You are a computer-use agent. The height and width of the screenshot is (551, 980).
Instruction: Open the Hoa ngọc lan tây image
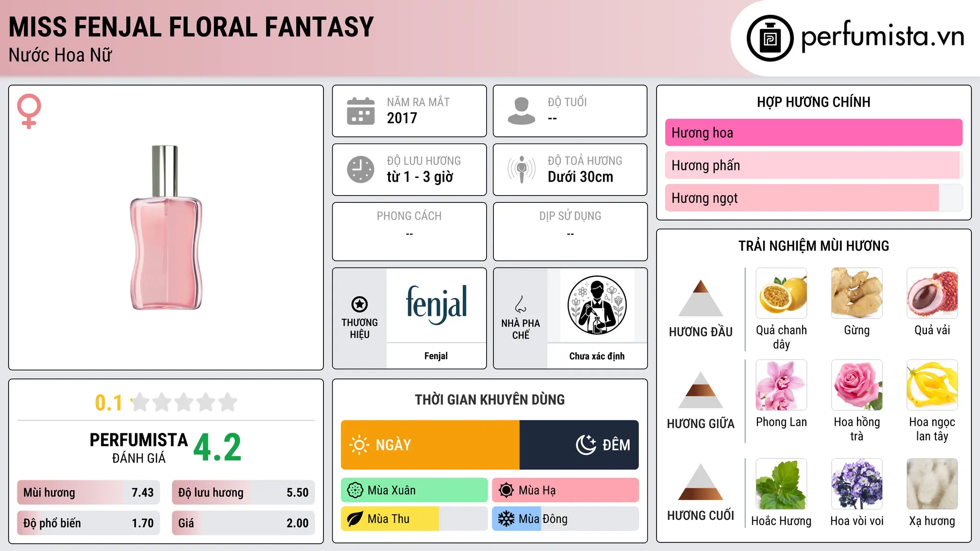tap(932, 385)
